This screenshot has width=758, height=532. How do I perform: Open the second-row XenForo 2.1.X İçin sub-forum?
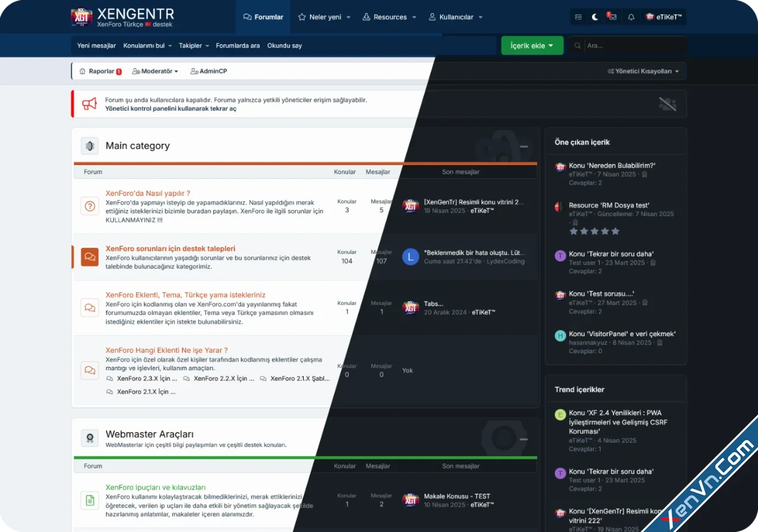pyautogui.click(x=146, y=392)
